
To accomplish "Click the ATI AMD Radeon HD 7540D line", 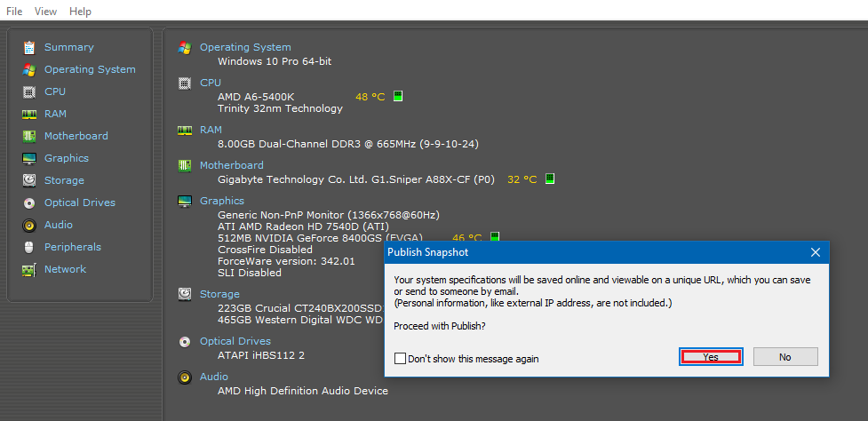I will (x=303, y=226).
